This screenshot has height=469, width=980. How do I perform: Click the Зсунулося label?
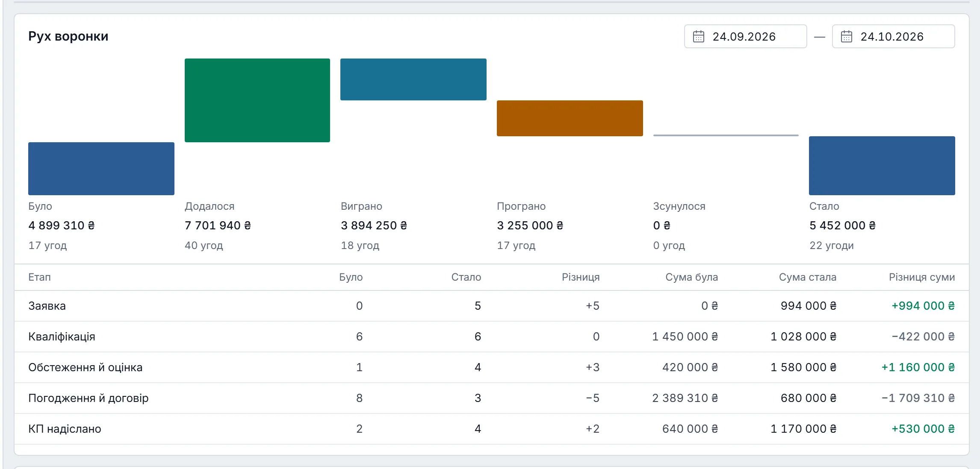click(679, 206)
